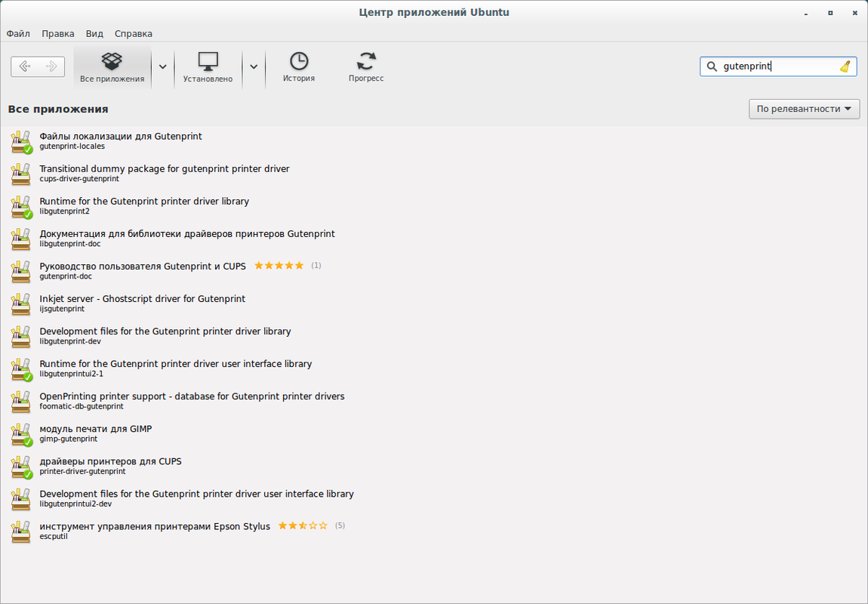Select Runtime for Gutenprint user interface library
Viewport: 868px width, 604px height.
pyautogui.click(x=434, y=369)
